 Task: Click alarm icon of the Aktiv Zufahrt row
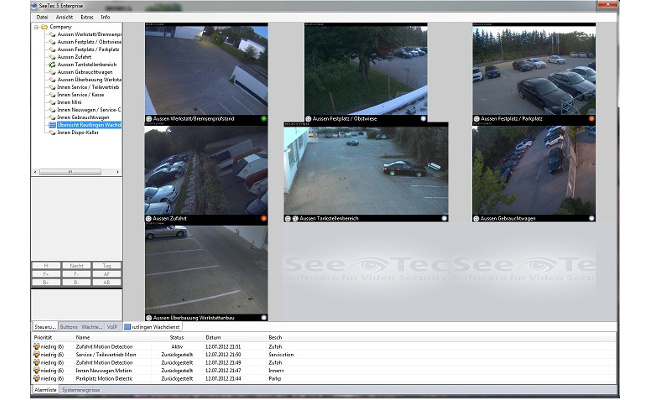tap(36, 347)
